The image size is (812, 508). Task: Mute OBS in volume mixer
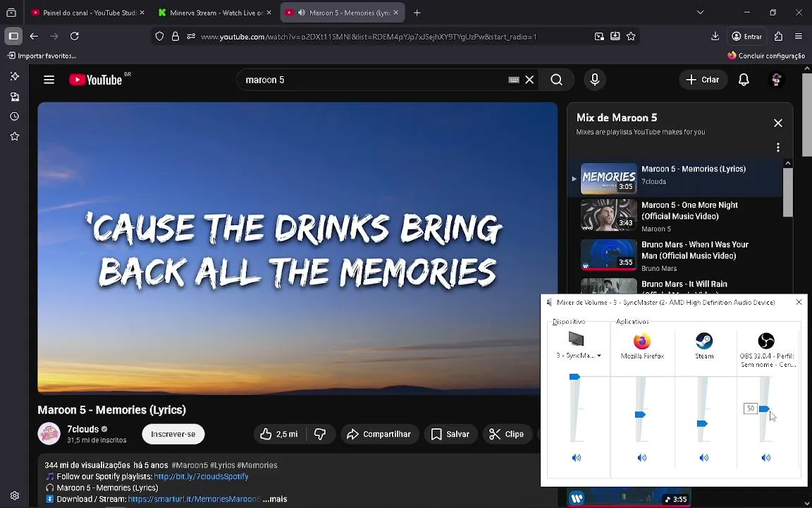click(x=766, y=458)
